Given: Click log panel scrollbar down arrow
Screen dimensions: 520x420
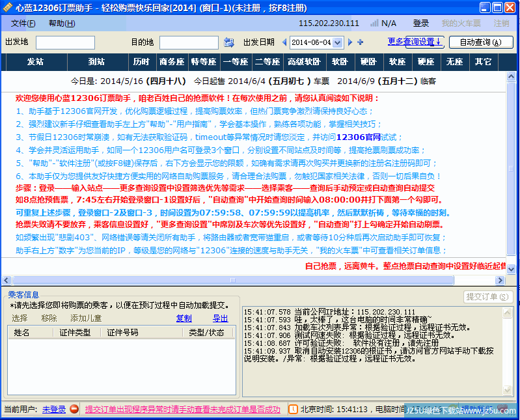Looking at the screenshot, I should click(508, 390).
